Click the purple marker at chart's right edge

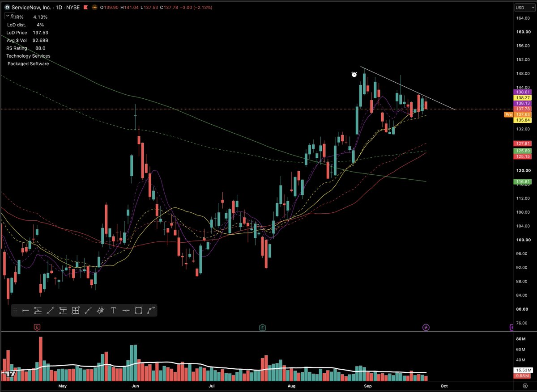(x=511, y=327)
